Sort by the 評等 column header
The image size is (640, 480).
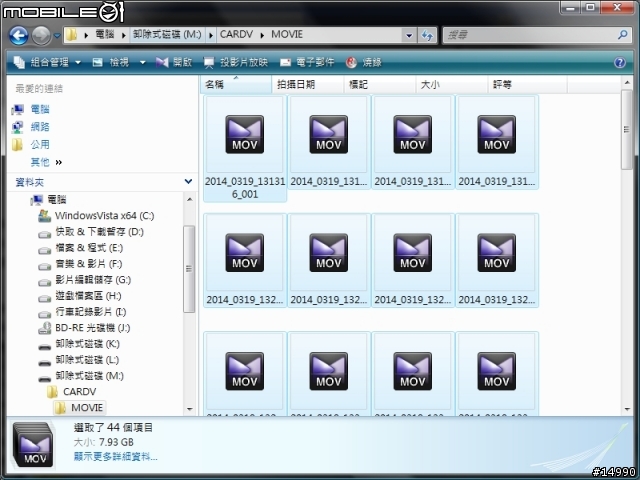coord(527,84)
